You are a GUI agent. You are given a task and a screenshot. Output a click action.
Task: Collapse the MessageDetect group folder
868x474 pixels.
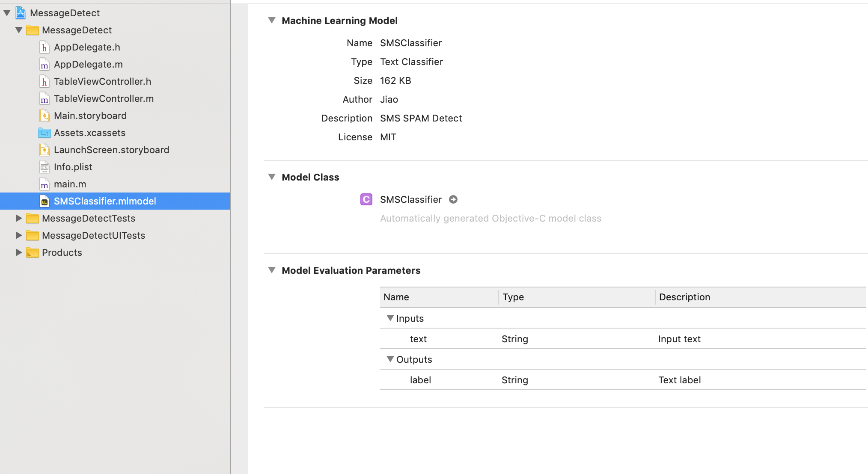[19, 30]
